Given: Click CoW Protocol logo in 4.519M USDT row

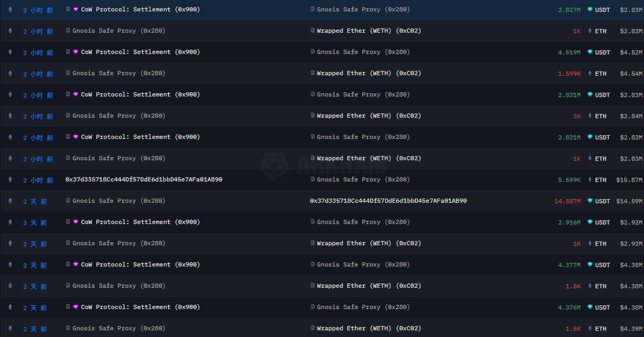Looking at the screenshot, I should [x=76, y=52].
